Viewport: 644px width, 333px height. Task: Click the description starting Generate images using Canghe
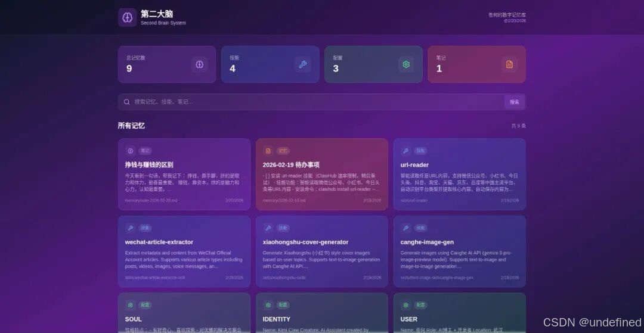pyautogui.click(x=456, y=260)
